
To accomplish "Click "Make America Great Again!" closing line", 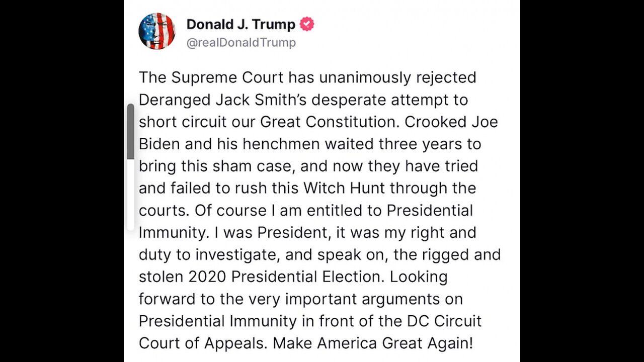I will pos(373,343).
